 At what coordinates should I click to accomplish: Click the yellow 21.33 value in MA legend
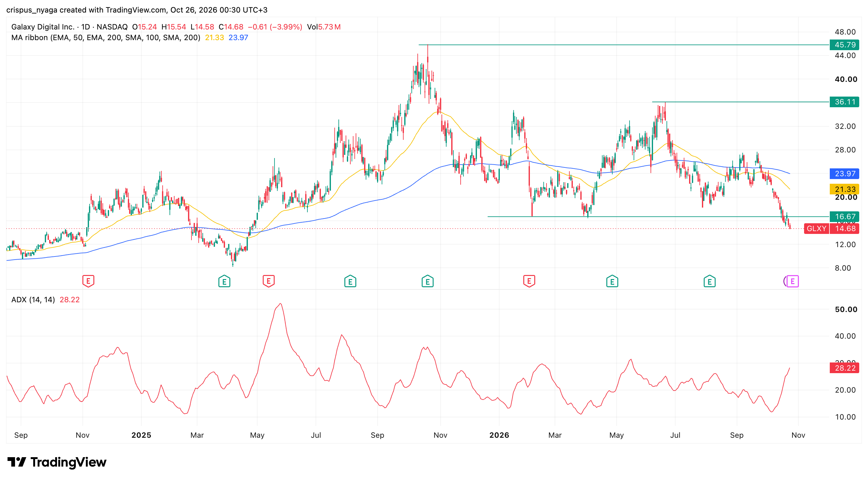(x=214, y=37)
